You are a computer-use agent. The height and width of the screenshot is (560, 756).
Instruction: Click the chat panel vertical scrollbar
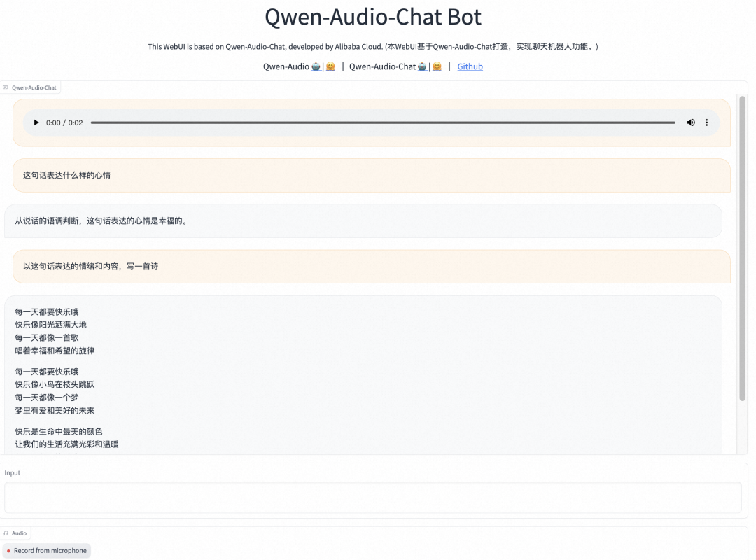[743, 248]
